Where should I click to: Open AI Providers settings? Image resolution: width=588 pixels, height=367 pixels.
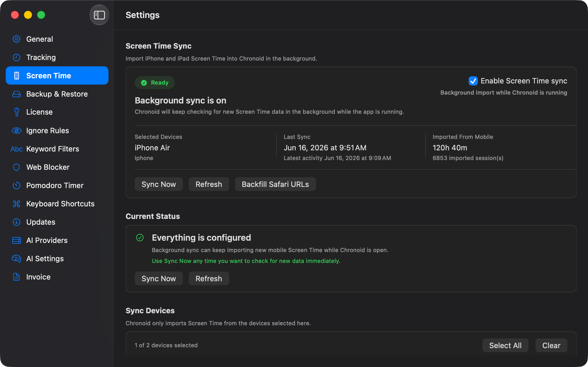click(x=57, y=240)
